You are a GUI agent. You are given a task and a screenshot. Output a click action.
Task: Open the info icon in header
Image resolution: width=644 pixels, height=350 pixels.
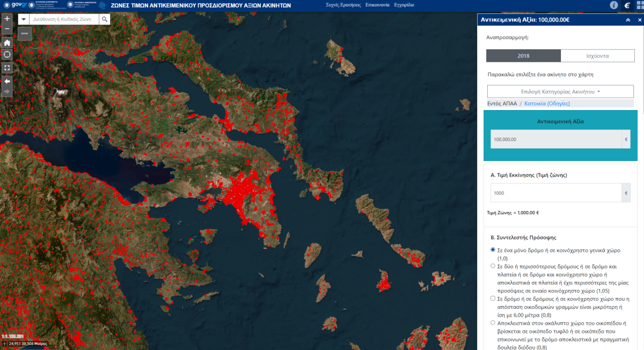(614, 5)
